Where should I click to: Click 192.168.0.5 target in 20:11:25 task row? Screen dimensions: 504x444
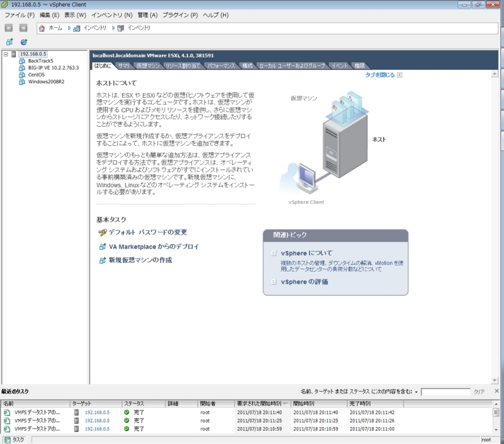click(97, 421)
